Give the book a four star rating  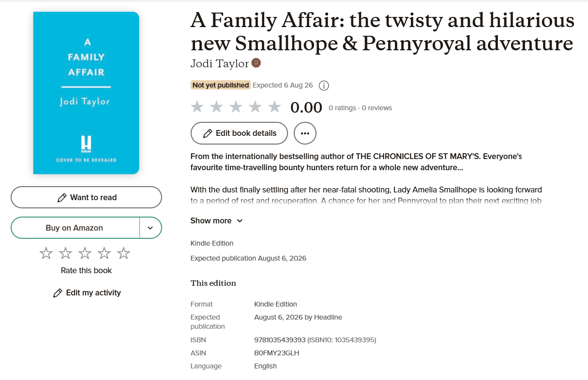coord(105,253)
